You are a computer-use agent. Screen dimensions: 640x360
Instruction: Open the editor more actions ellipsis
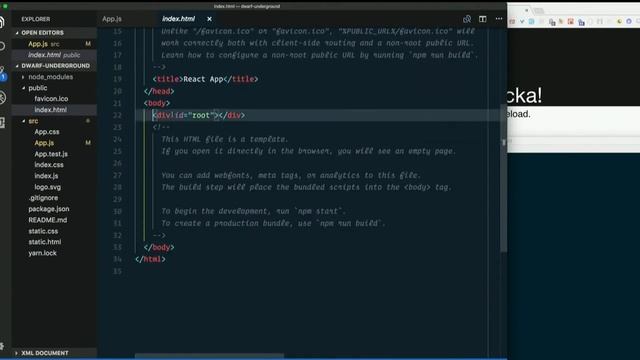pos(499,19)
